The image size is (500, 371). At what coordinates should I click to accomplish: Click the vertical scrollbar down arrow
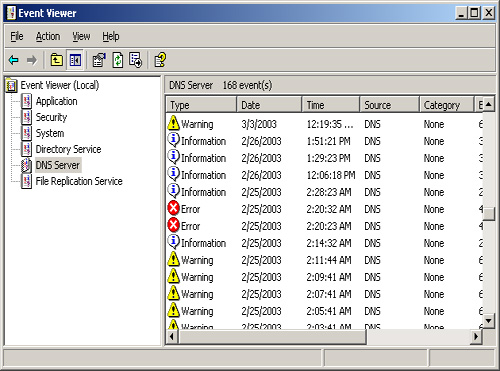(x=488, y=321)
